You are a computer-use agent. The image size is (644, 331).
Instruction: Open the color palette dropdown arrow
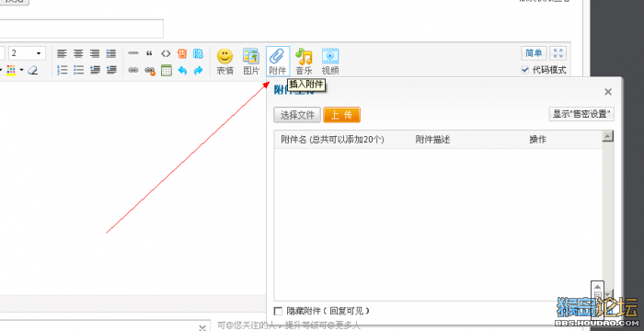tap(21, 70)
